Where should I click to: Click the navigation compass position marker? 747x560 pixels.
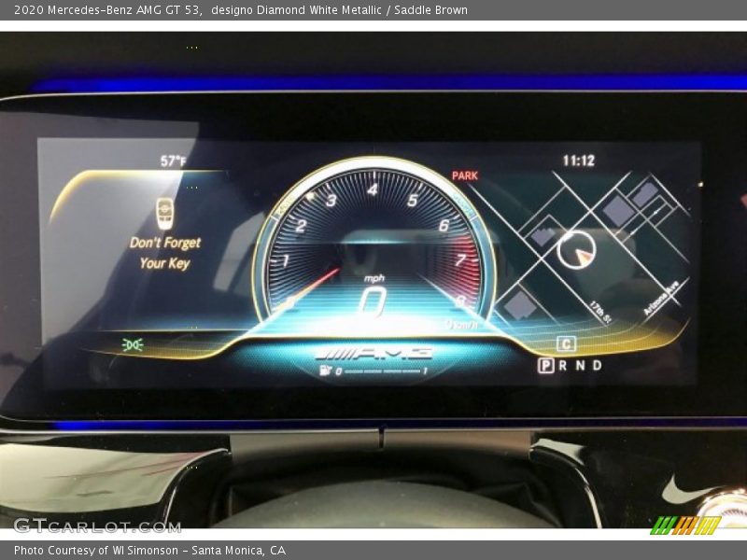click(x=576, y=249)
